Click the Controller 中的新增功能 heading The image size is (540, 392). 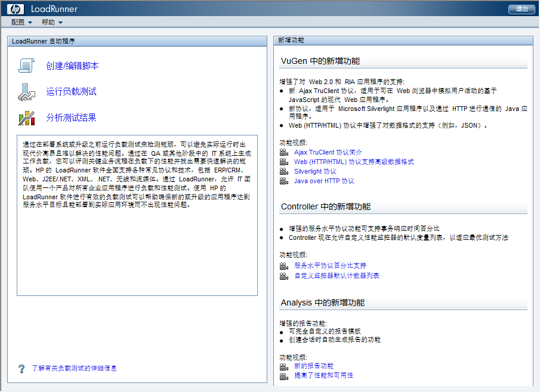pyautogui.click(x=326, y=206)
